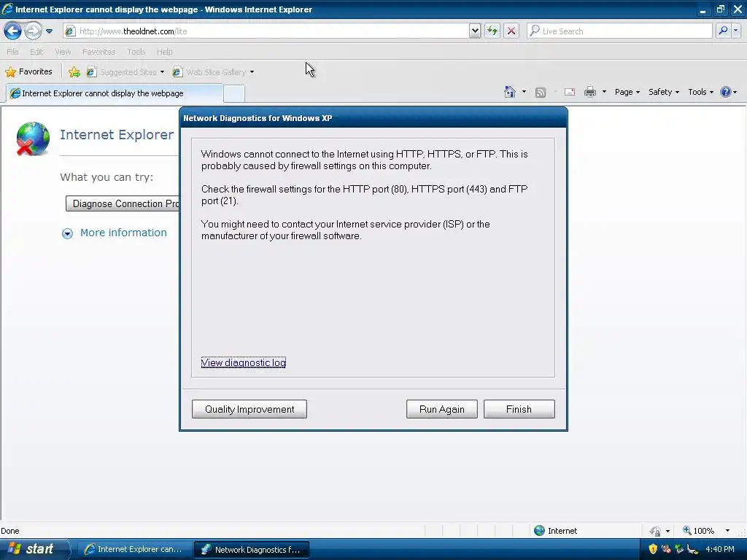
Task: Open the search provider options dropdown
Action: [x=736, y=31]
